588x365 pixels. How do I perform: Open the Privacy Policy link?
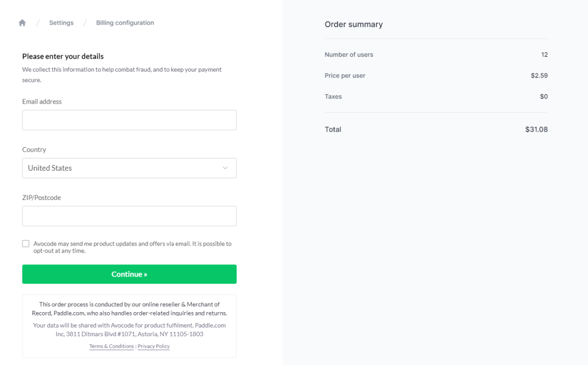[x=154, y=347]
